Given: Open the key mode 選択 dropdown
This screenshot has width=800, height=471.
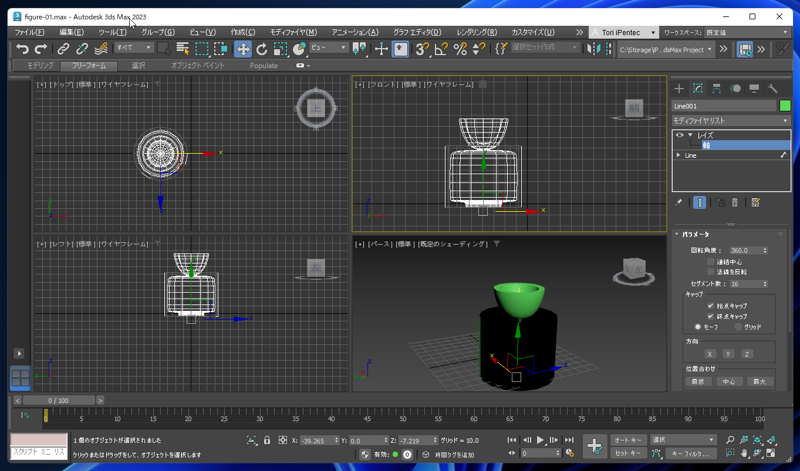Looking at the screenshot, I should coord(684,440).
